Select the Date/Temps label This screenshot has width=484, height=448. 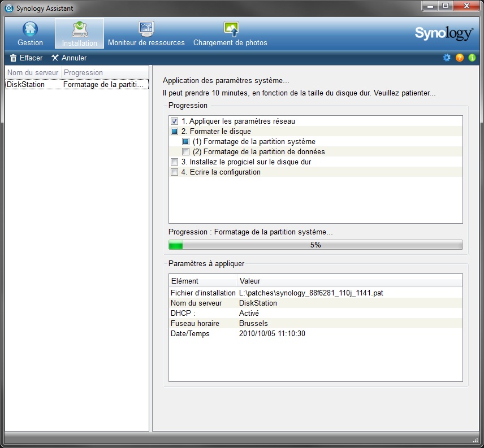190,334
